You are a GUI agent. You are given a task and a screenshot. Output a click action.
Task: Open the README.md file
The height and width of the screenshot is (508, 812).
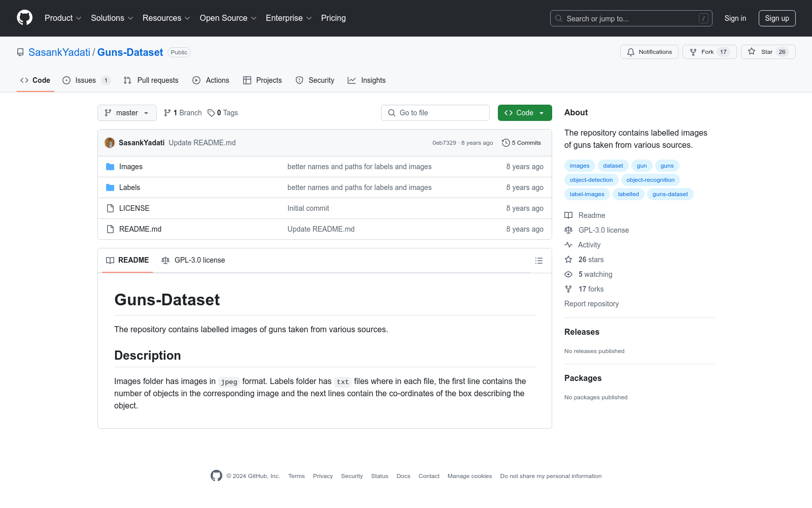click(141, 229)
